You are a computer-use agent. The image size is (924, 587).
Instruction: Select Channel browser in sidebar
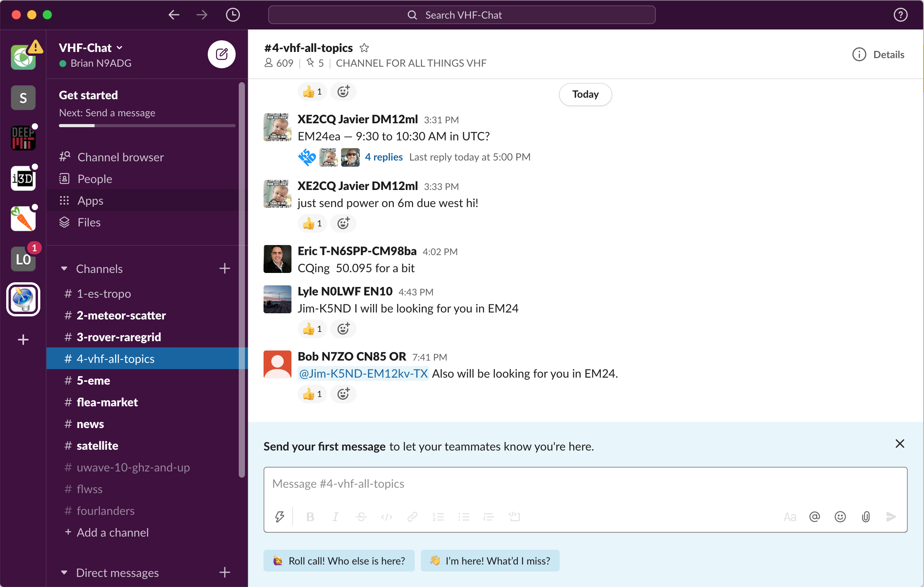(x=120, y=157)
